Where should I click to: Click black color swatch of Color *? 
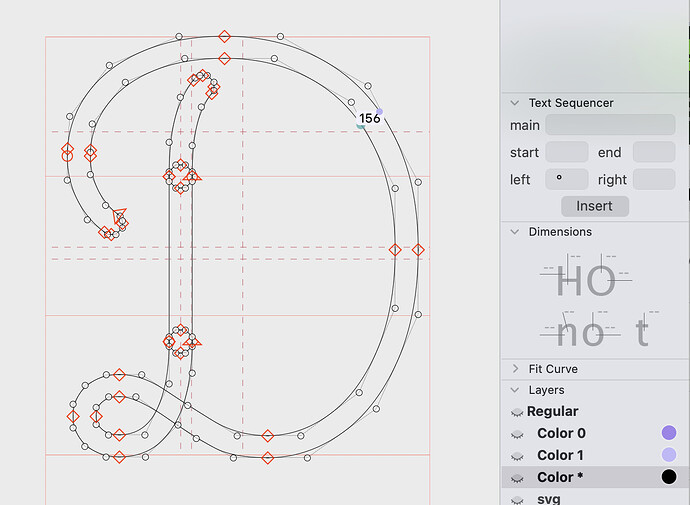point(669,477)
